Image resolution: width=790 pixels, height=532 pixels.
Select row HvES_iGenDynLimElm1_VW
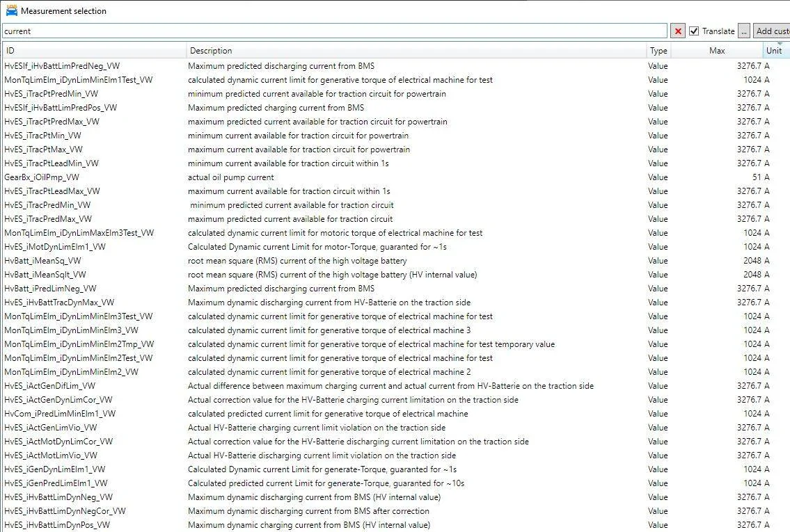tap(395, 469)
